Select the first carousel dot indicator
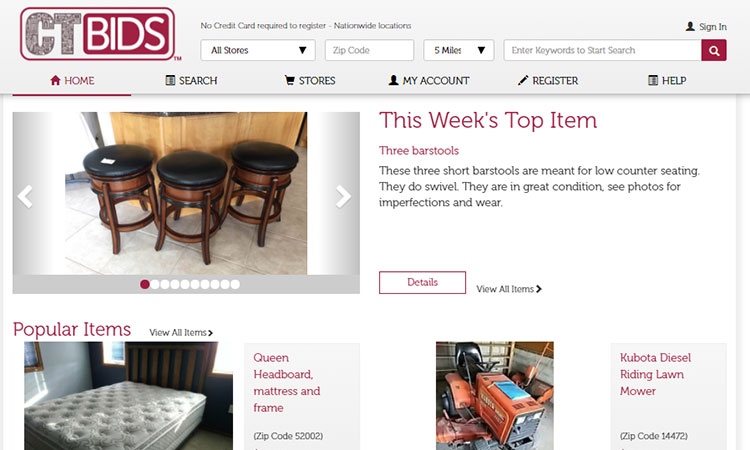Viewport: 750px width, 450px height. click(x=144, y=285)
